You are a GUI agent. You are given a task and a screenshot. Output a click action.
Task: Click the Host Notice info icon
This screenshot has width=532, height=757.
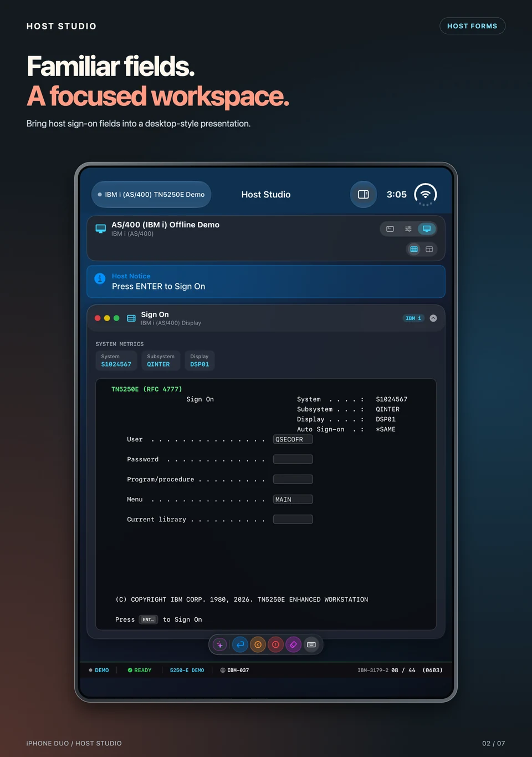tap(100, 278)
